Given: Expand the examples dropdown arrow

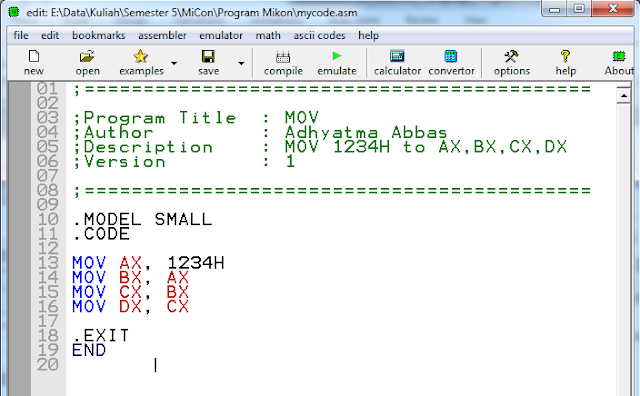Looking at the screenshot, I should pos(174,63).
